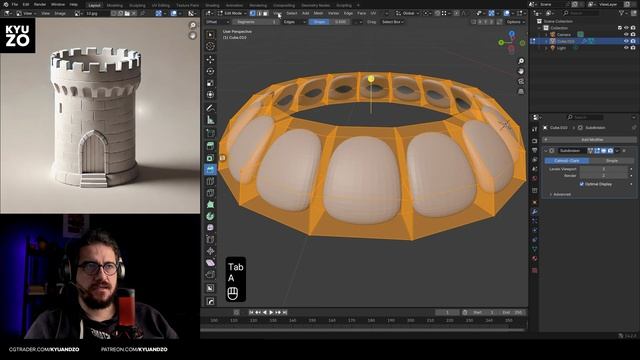Expand the Camera item in outliner
The width and height of the screenshot is (640, 360).
pos(547,35)
